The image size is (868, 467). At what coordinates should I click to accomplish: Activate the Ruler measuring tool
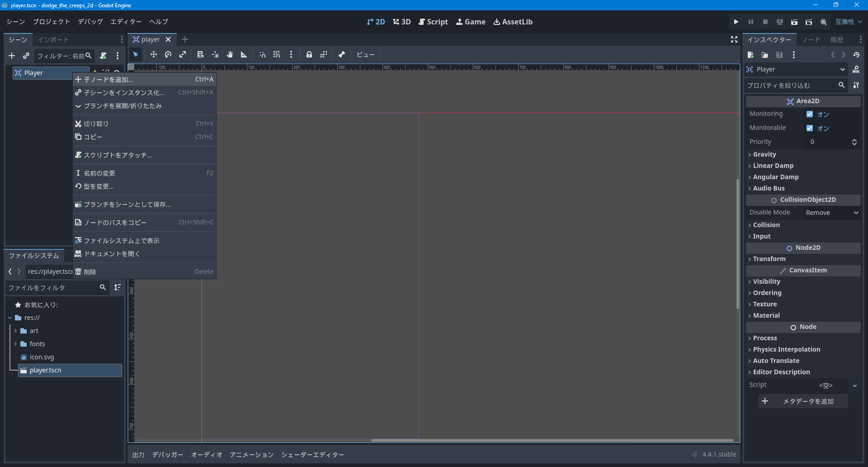(244, 55)
